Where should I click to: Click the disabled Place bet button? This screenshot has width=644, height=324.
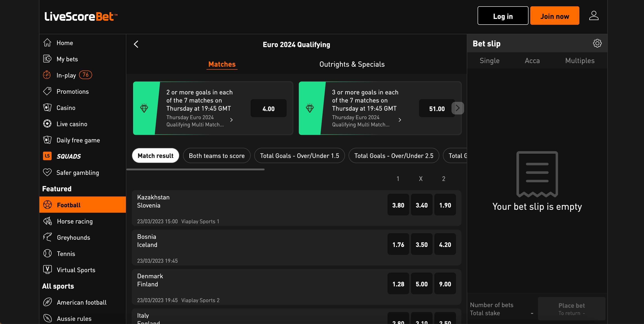coord(571,309)
